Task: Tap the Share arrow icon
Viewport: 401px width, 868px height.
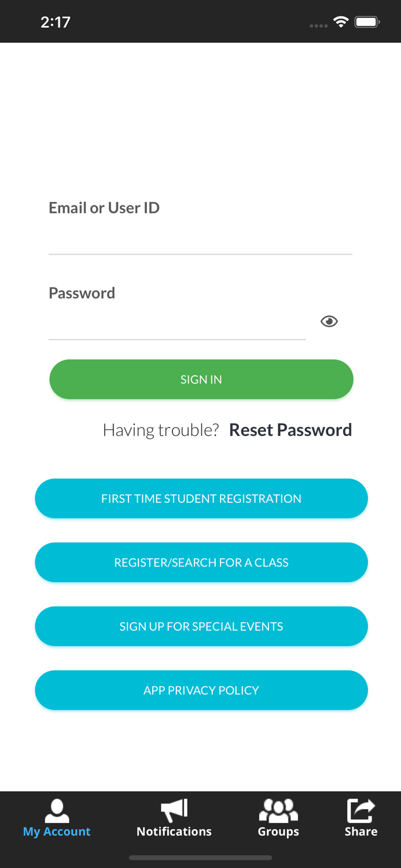Action: [x=360, y=810]
